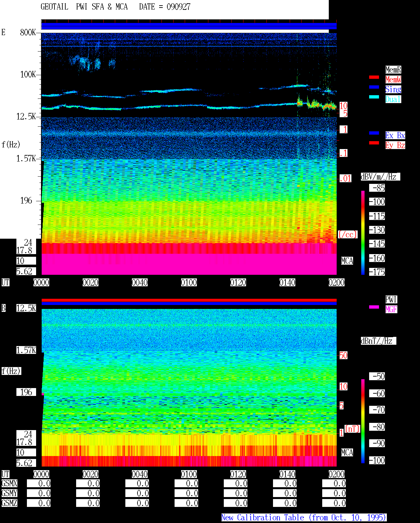Click the B panel letter label
The image size is (420, 523).
pos(3,308)
